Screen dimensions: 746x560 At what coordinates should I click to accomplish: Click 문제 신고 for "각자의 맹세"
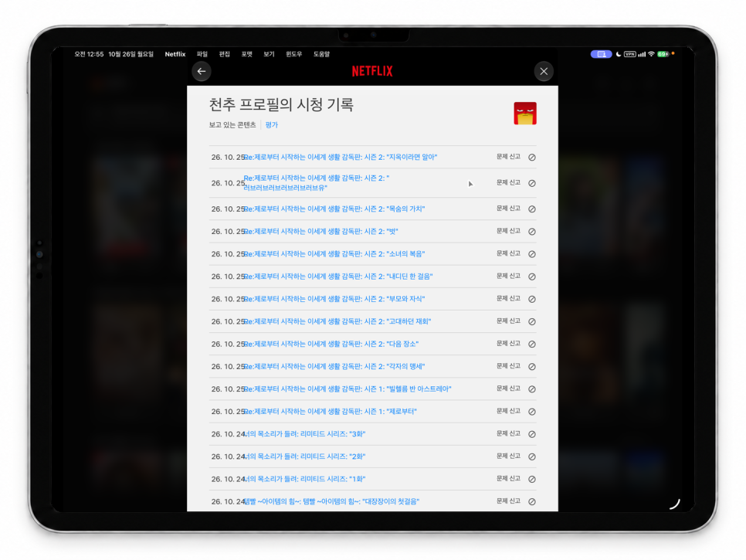coord(509,366)
